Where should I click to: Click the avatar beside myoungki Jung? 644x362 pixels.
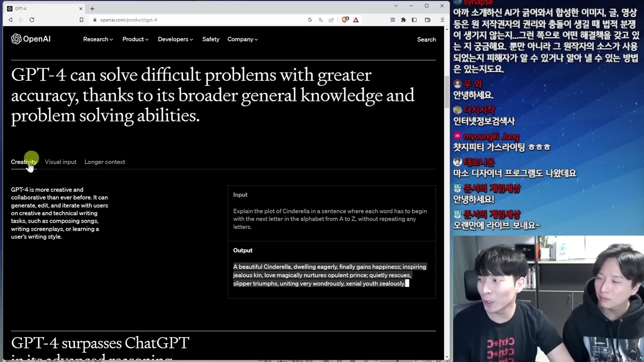coord(458,136)
